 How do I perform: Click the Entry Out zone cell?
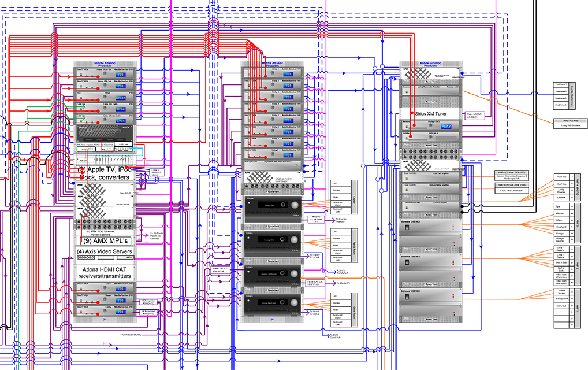click(561, 306)
